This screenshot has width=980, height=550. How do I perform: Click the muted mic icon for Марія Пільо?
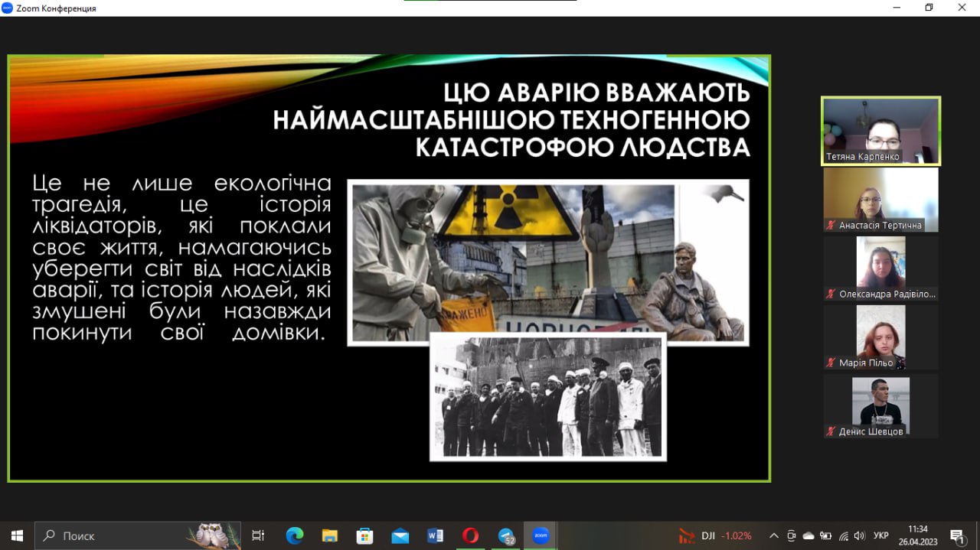coord(831,363)
